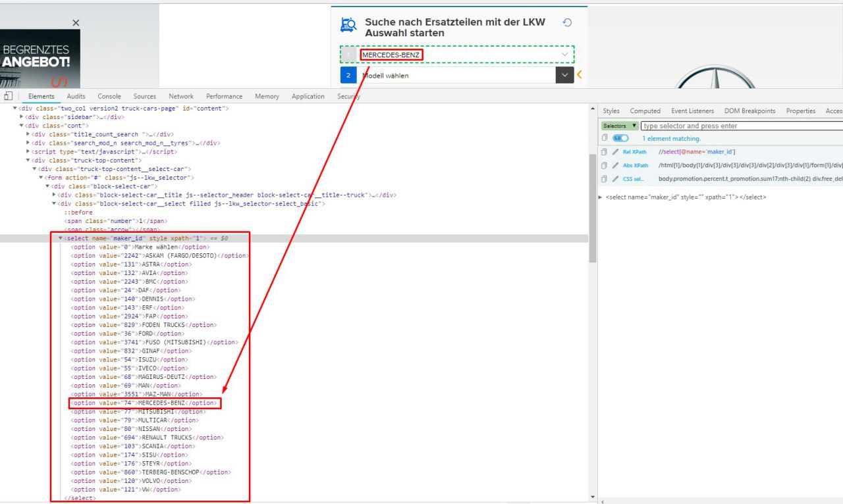Screen dimensions: 843x504
Task: Open the MERCEDES-BENZ maker dropdown
Action: click(x=457, y=55)
